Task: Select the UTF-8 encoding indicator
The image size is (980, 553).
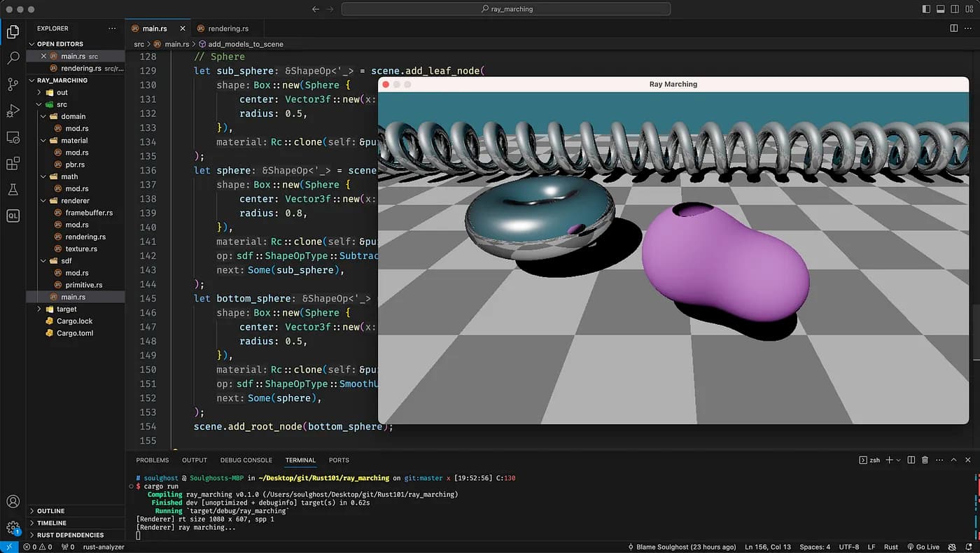Action: [848, 547]
